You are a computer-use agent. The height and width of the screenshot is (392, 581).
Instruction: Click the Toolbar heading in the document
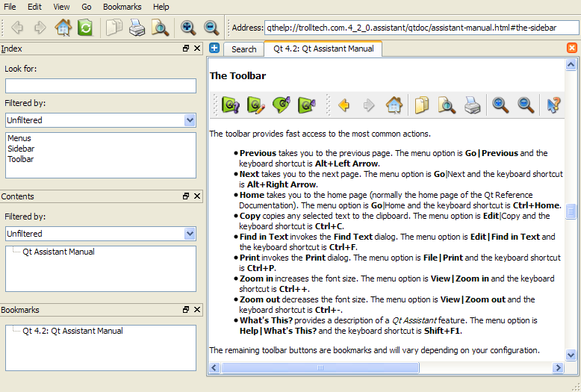238,75
